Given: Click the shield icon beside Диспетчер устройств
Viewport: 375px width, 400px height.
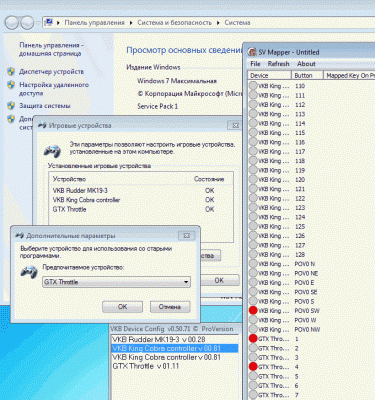Looking at the screenshot, I should (11, 71).
